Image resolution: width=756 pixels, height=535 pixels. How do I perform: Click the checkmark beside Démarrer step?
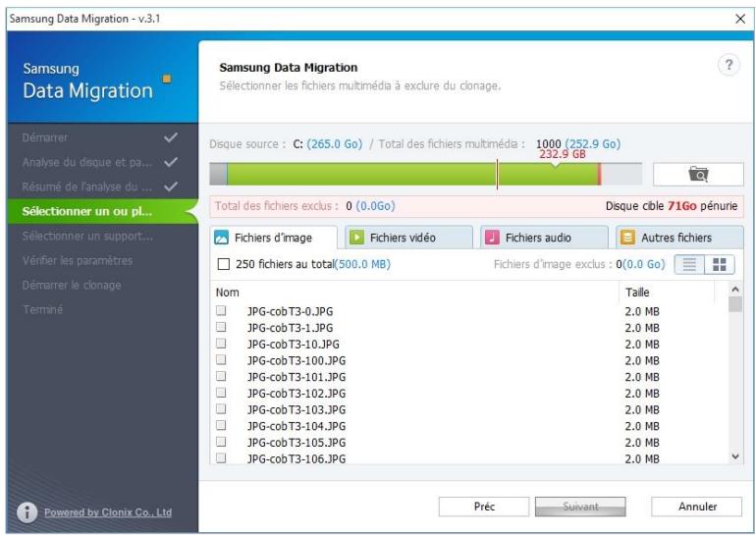pos(171,137)
